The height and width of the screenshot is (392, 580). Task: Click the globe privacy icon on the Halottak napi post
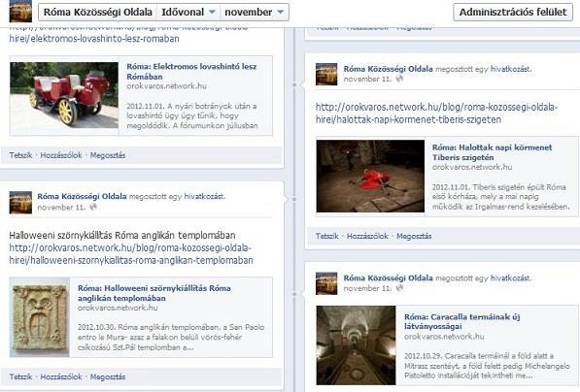tap(399, 79)
